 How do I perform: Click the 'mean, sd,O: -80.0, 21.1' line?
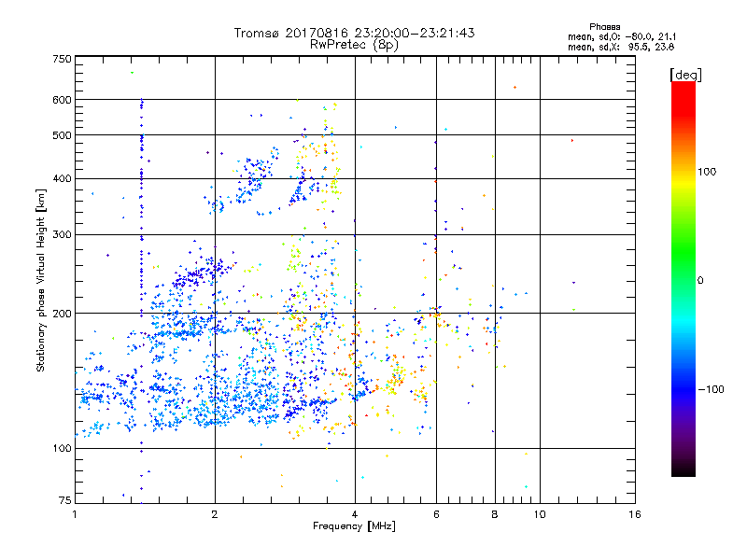click(x=622, y=36)
